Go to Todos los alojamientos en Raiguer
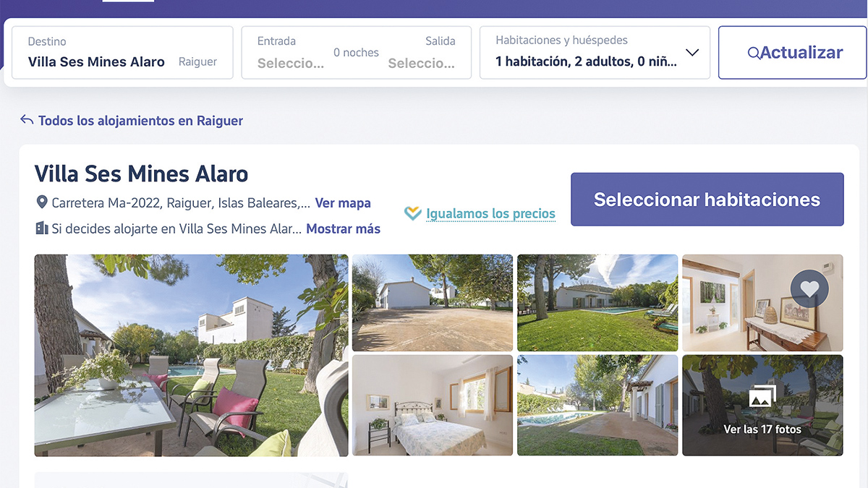This screenshot has width=868, height=488. (x=140, y=121)
